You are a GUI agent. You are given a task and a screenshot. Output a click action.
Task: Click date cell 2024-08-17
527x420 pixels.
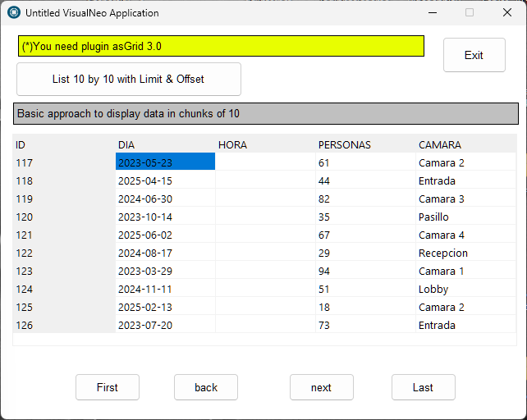pyautogui.click(x=165, y=253)
